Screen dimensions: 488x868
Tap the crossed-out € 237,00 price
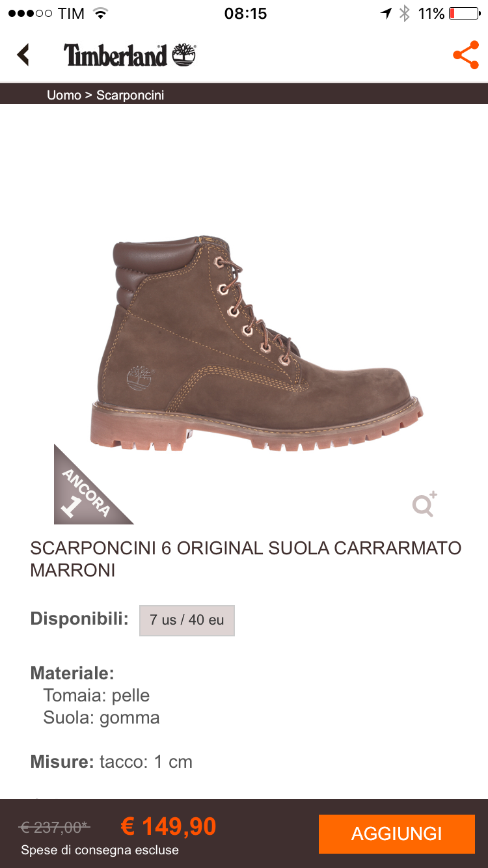(x=55, y=828)
